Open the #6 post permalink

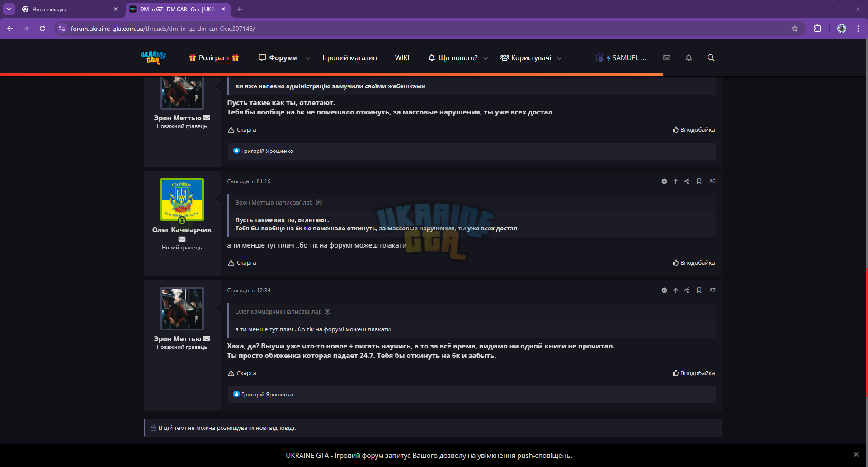coord(712,181)
